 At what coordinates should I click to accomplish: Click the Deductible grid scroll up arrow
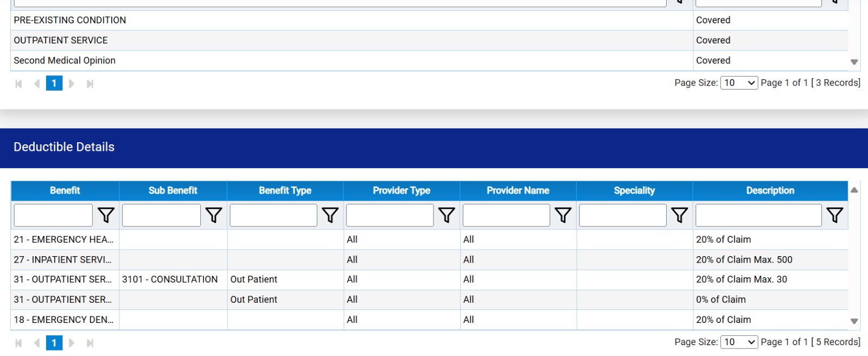click(854, 190)
